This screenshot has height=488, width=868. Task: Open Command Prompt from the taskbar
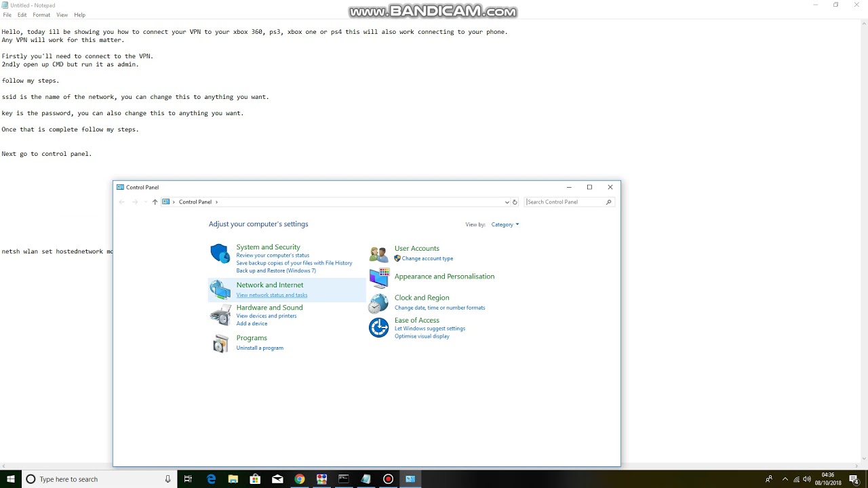click(x=344, y=479)
